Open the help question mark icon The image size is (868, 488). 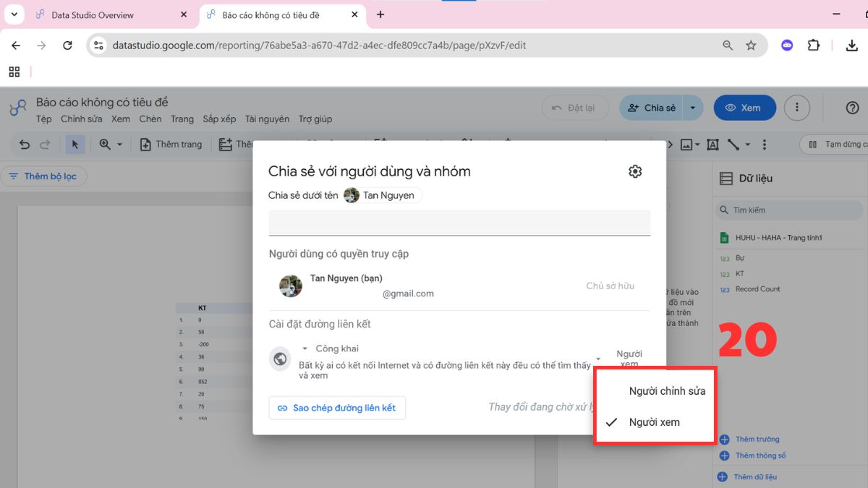click(852, 108)
